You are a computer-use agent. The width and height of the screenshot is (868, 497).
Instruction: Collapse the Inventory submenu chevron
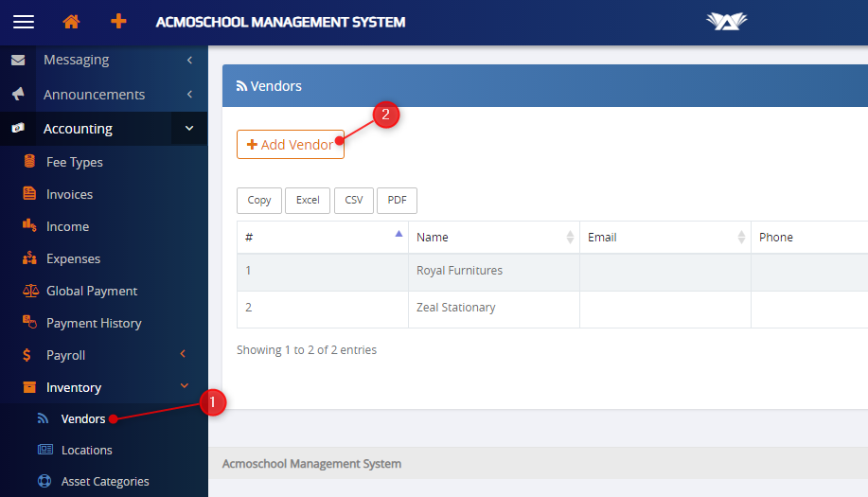point(183,387)
